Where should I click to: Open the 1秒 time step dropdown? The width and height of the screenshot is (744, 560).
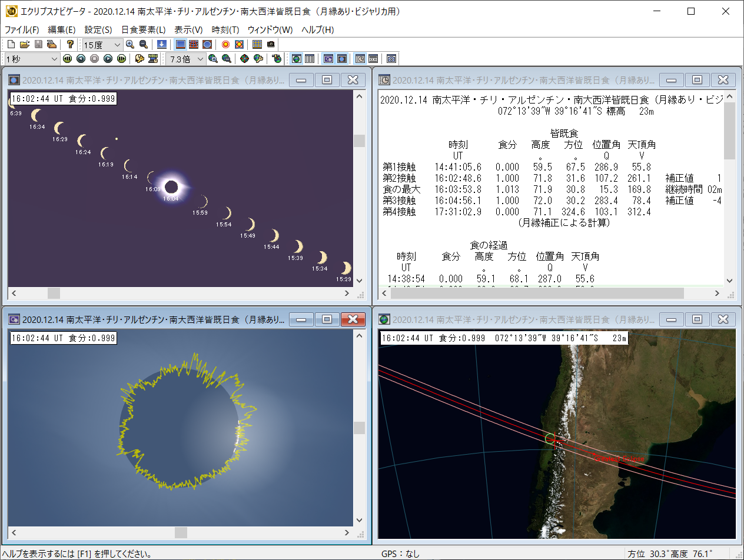pyautogui.click(x=54, y=59)
